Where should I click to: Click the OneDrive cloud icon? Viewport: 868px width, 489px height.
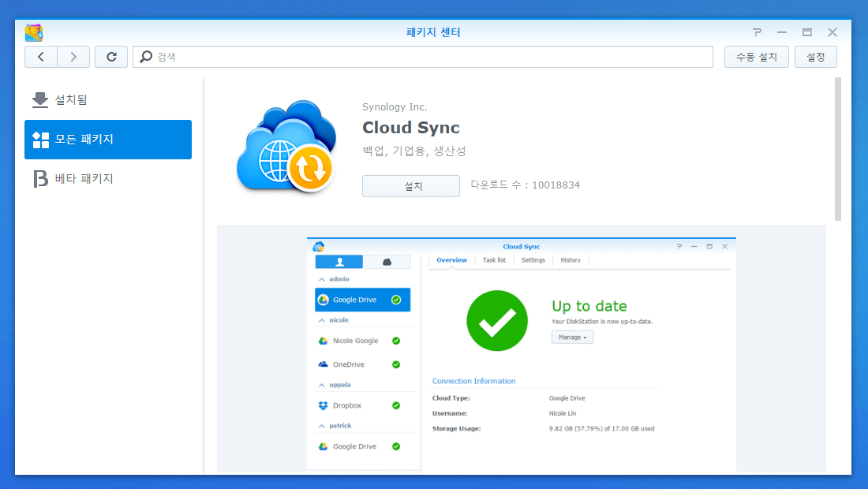pos(324,364)
